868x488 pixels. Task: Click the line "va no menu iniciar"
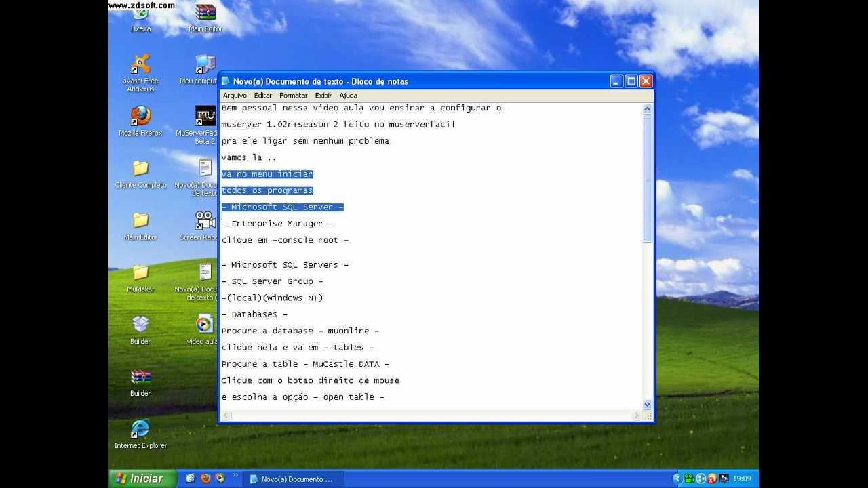coord(267,174)
